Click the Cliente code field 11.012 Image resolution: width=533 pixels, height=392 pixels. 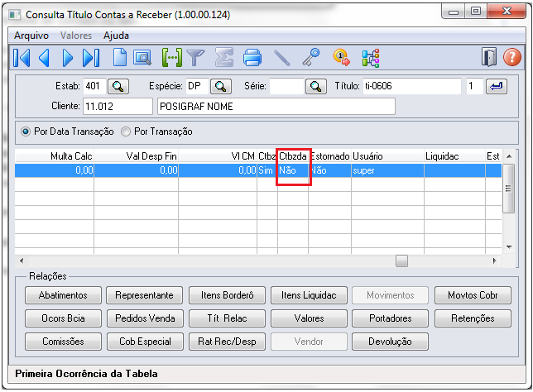(118, 107)
